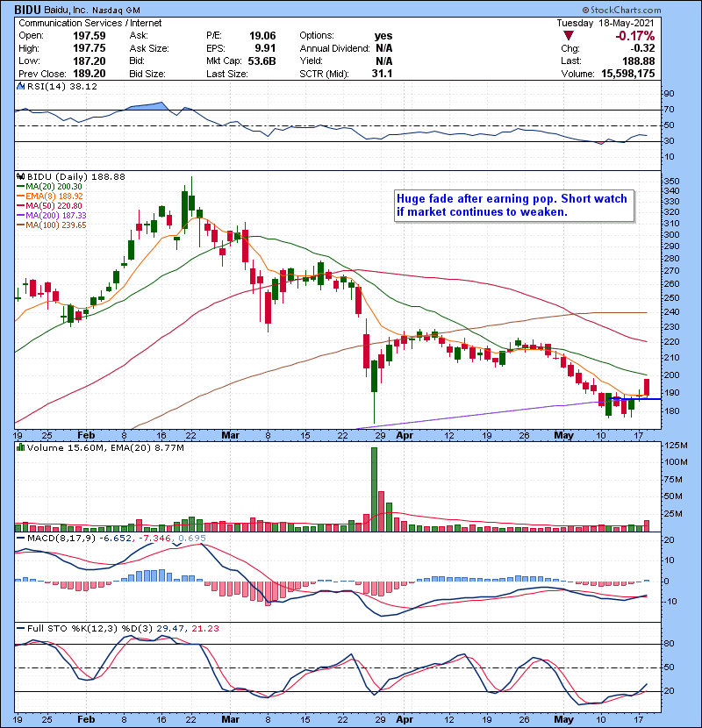Click the volume bars icon beside Volume 15.60M
Image resolution: width=702 pixels, height=728 pixels.
[x=20, y=447]
